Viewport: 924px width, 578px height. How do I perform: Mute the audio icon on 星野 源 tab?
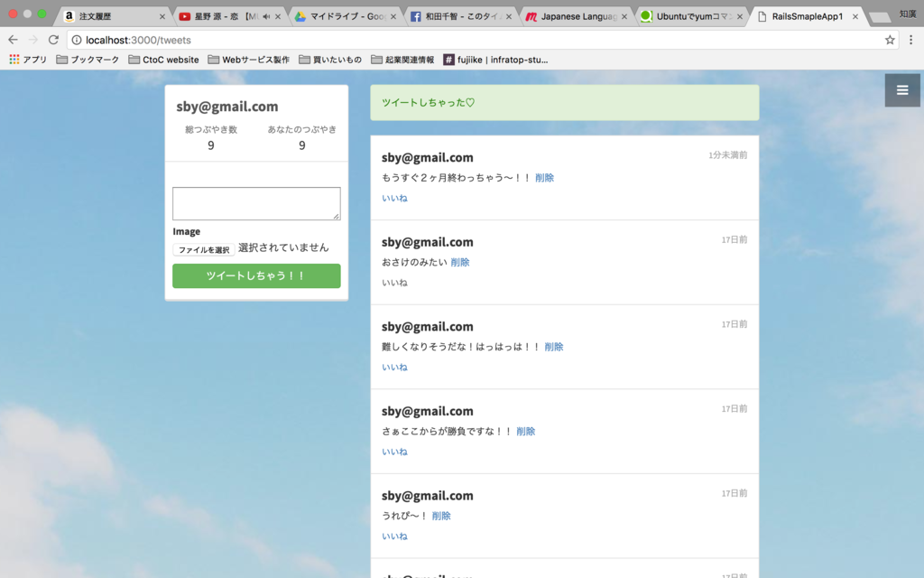pos(266,16)
